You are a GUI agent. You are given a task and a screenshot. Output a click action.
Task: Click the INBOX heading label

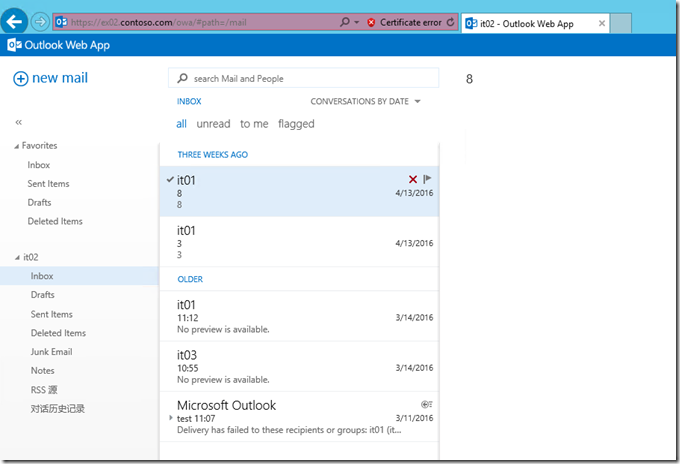point(189,101)
